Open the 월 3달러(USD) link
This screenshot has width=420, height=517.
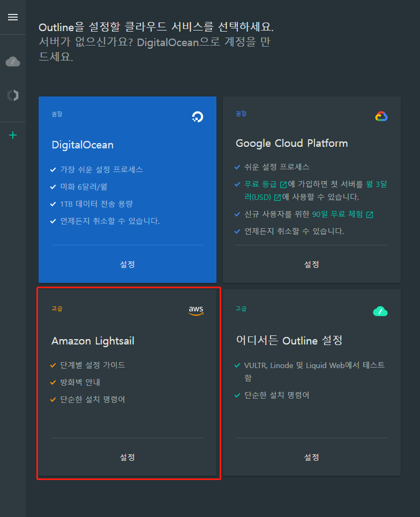pyautogui.click(x=376, y=184)
